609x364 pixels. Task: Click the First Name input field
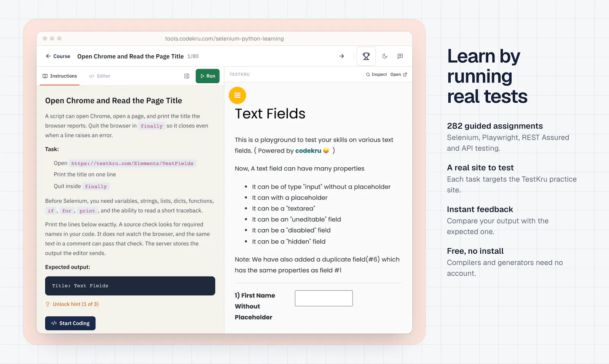(x=324, y=298)
